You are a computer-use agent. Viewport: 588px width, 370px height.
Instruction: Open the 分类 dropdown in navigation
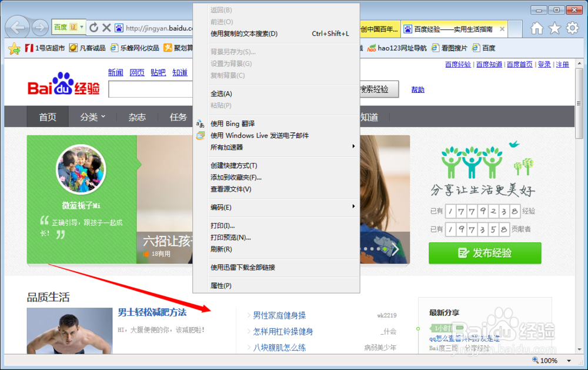(x=93, y=117)
